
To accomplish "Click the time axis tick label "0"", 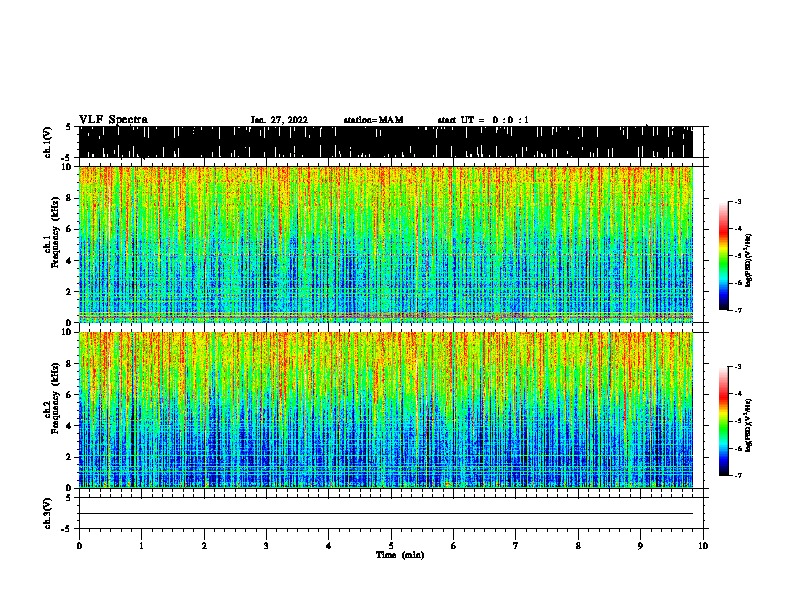I will 79,546.
